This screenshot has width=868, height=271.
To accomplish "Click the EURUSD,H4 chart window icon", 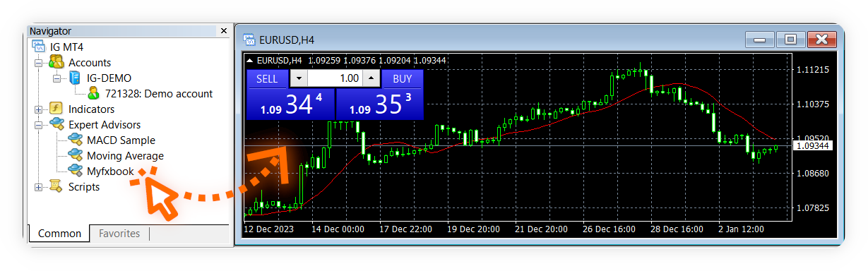I will [x=249, y=40].
